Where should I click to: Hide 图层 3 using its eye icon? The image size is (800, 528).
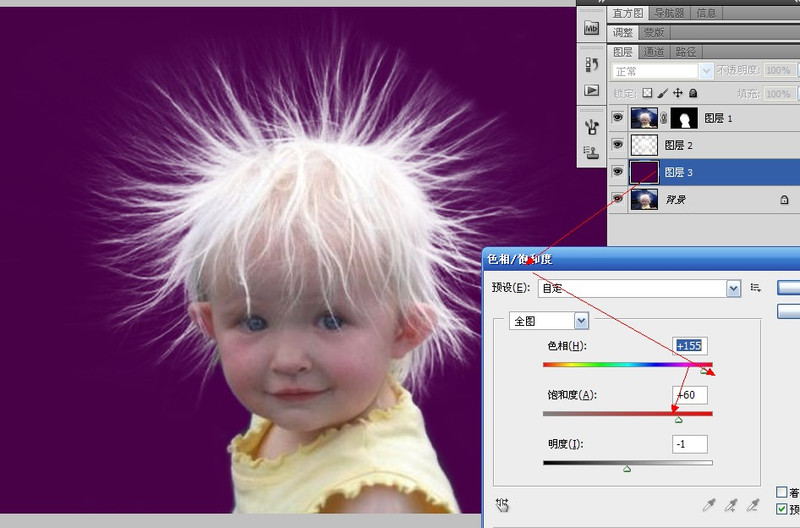click(618, 172)
